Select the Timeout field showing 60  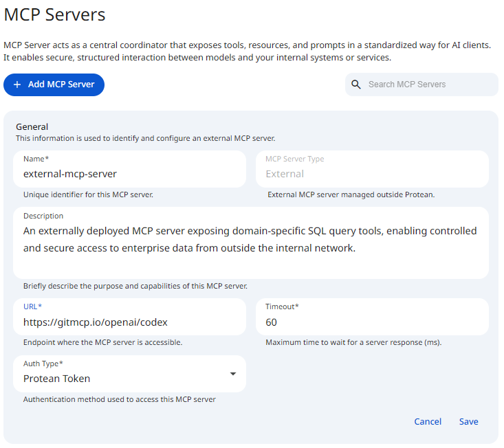(x=371, y=322)
